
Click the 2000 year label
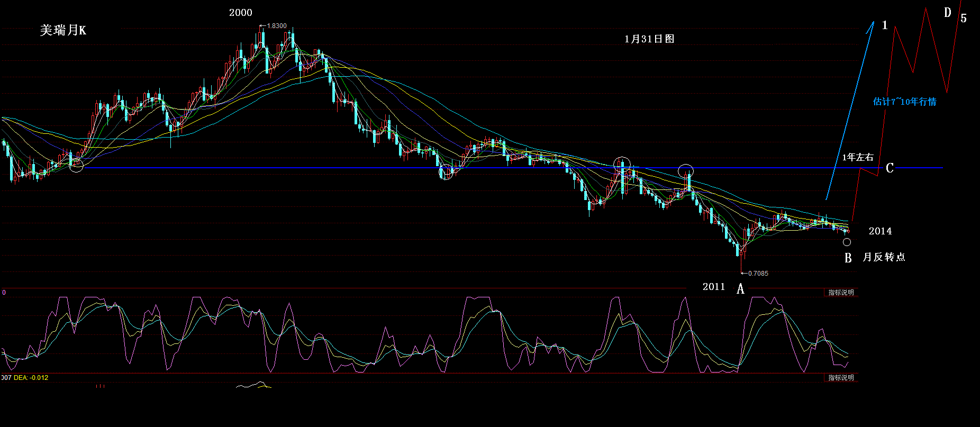tap(240, 13)
